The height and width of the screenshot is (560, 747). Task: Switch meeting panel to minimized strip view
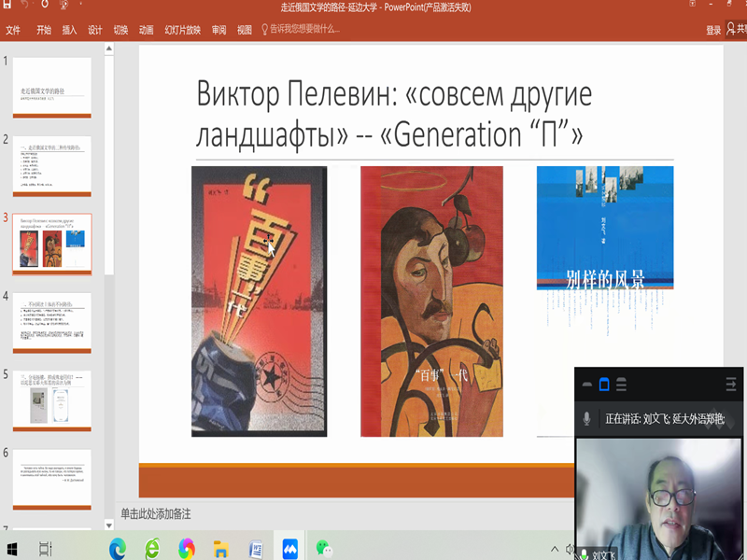coord(587,385)
